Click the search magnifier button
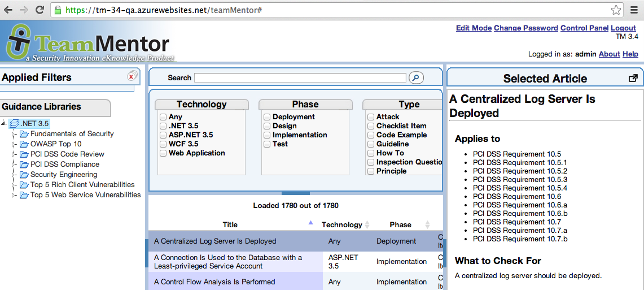This screenshot has height=290, width=644. [x=416, y=78]
